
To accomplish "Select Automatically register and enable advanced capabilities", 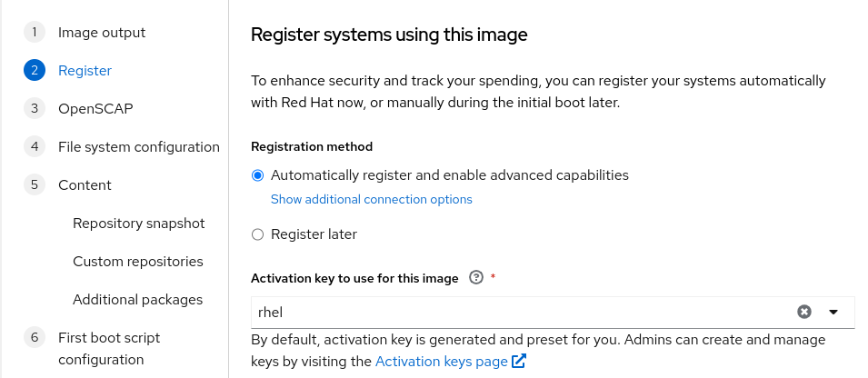I will pyautogui.click(x=257, y=175).
